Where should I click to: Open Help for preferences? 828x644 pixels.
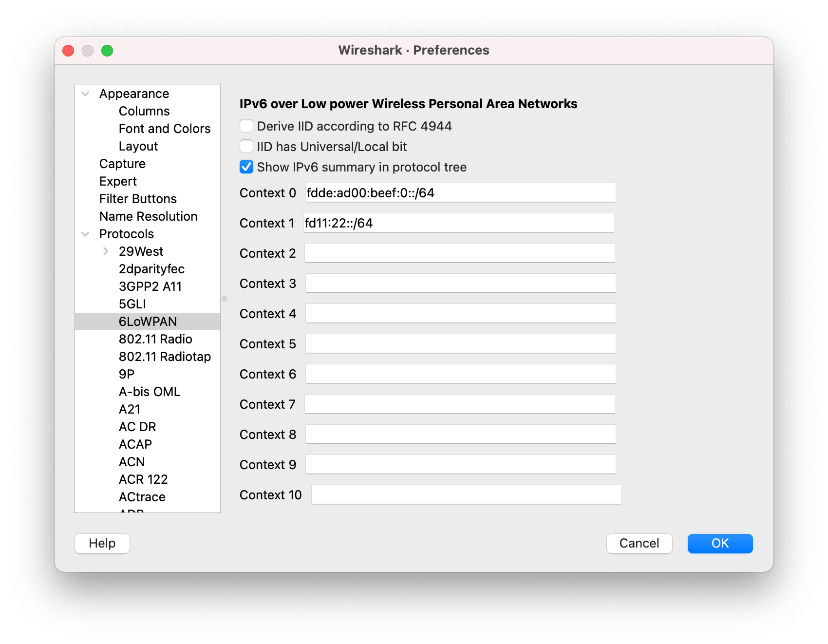pyautogui.click(x=102, y=544)
